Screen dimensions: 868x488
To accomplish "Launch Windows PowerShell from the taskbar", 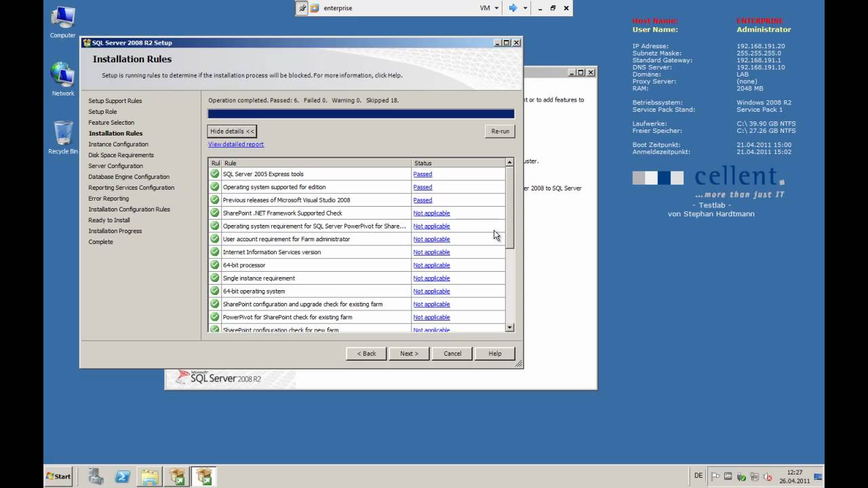I will (x=123, y=476).
